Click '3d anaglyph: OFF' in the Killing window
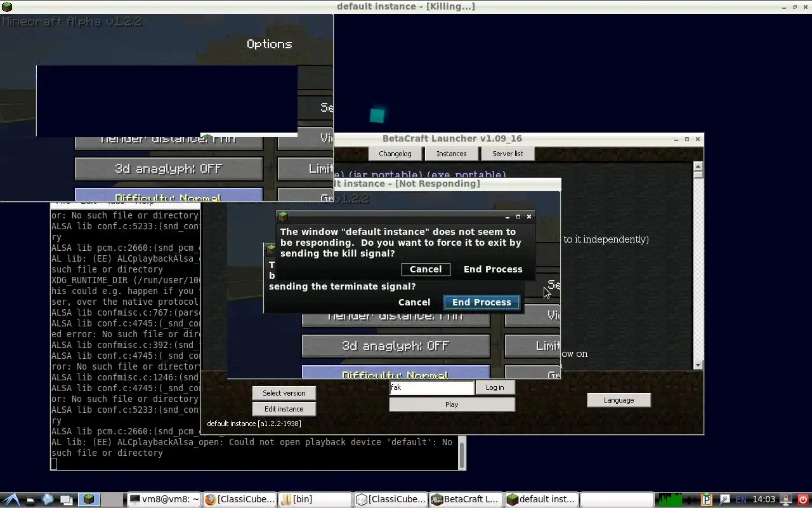The width and height of the screenshot is (812, 508). tap(169, 169)
